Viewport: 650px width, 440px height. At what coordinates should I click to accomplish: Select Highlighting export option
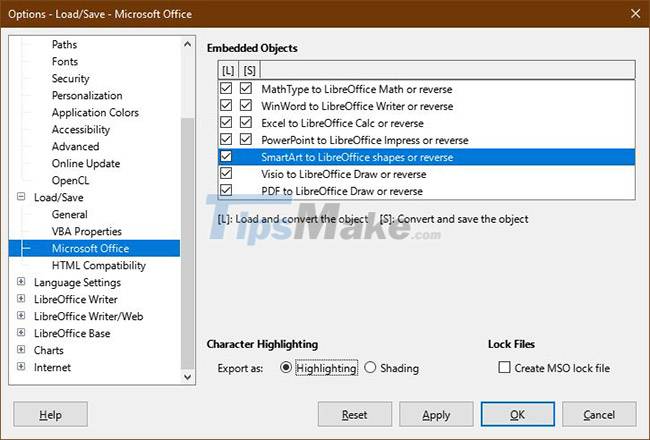[x=286, y=367]
